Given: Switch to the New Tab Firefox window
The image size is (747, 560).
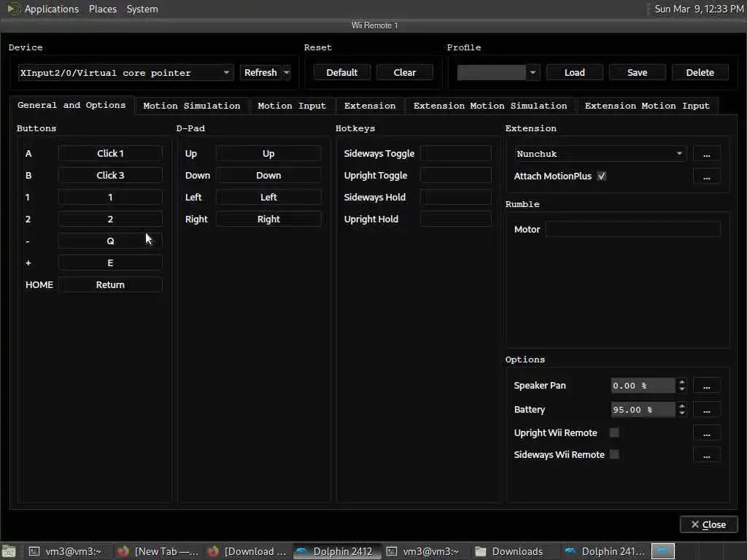Looking at the screenshot, I should click(x=158, y=551).
